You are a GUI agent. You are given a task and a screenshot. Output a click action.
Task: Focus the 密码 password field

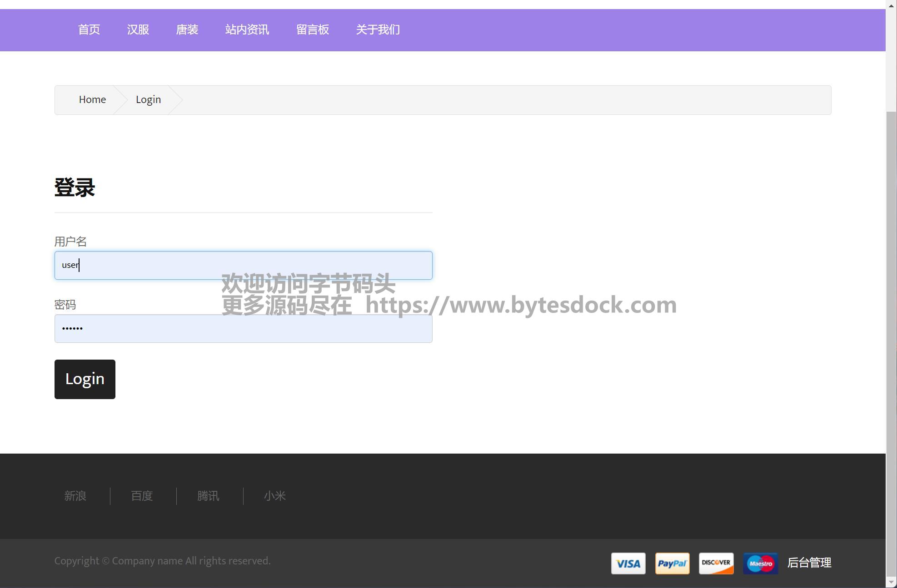coord(243,328)
